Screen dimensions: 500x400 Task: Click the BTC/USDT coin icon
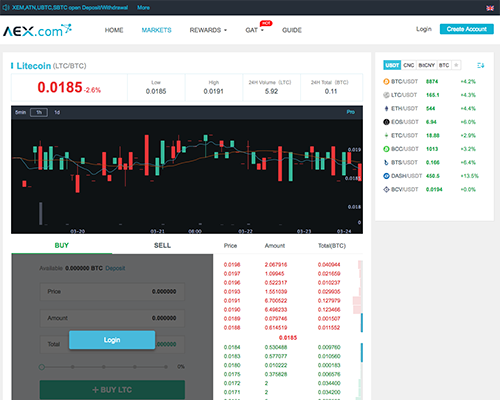tap(386, 82)
